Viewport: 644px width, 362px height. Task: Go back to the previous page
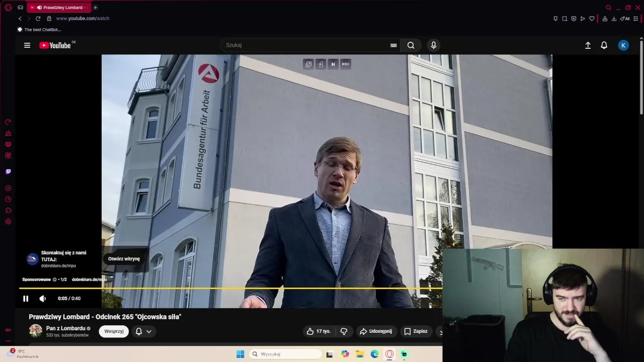pos(20,19)
